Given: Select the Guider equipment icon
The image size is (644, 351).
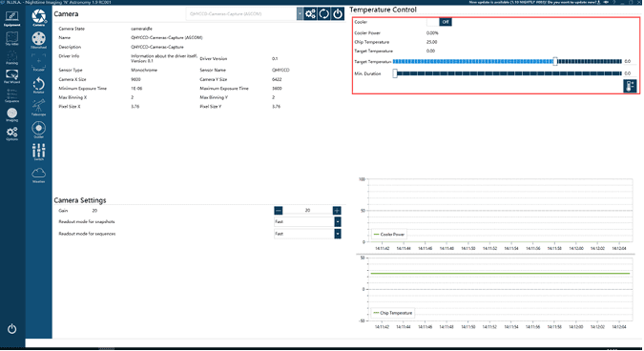Looking at the screenshot, I should pos(38,130).
